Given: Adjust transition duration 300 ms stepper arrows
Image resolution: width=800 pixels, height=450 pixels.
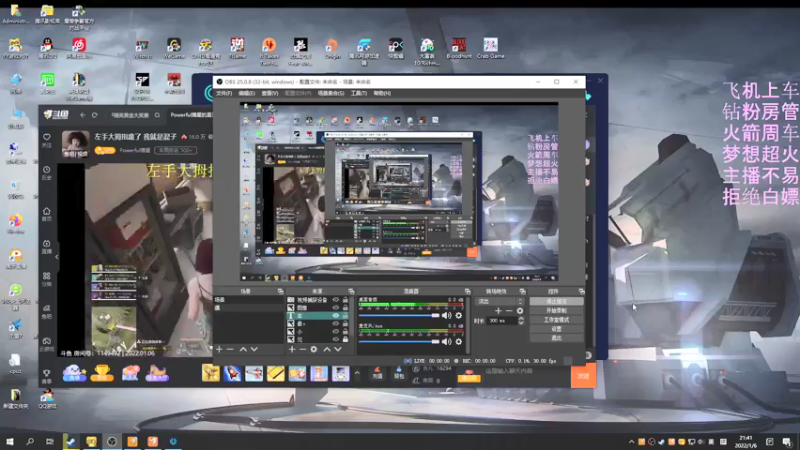Looking at the screenshot, I should [x=521, y=321].
